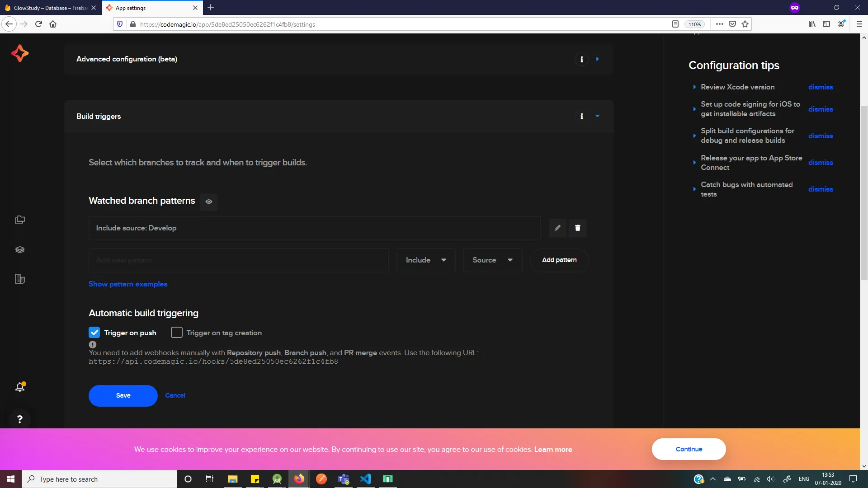Uncheck Trigger on push checkbox
This screenshot has height=488, width=868.
(x=94, y=333)
